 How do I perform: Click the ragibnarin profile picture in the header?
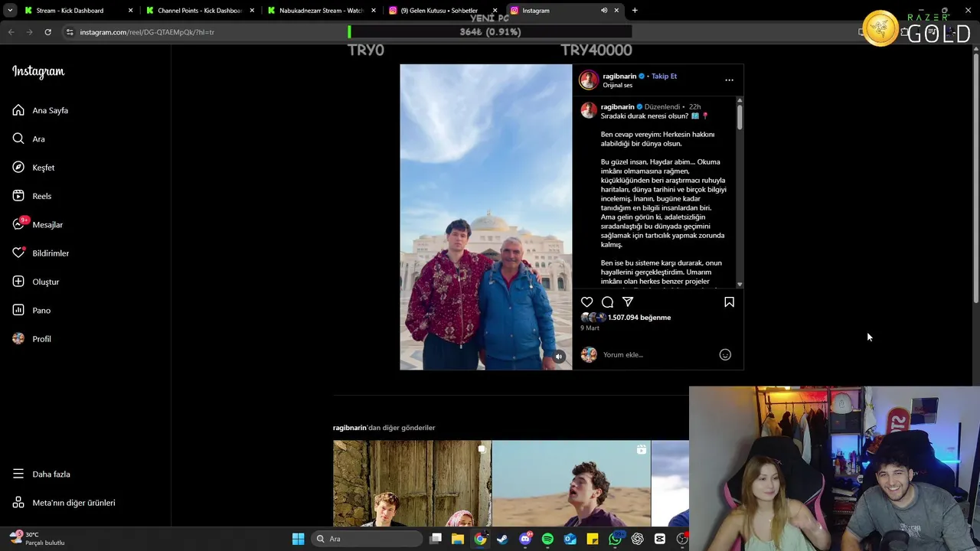589,80
